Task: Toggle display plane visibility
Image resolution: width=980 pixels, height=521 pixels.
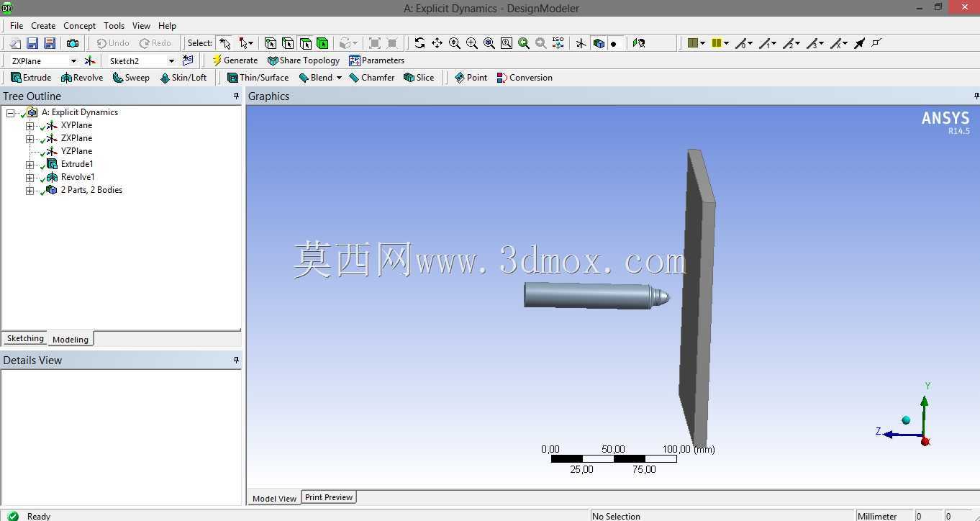Action: point(581,43)
